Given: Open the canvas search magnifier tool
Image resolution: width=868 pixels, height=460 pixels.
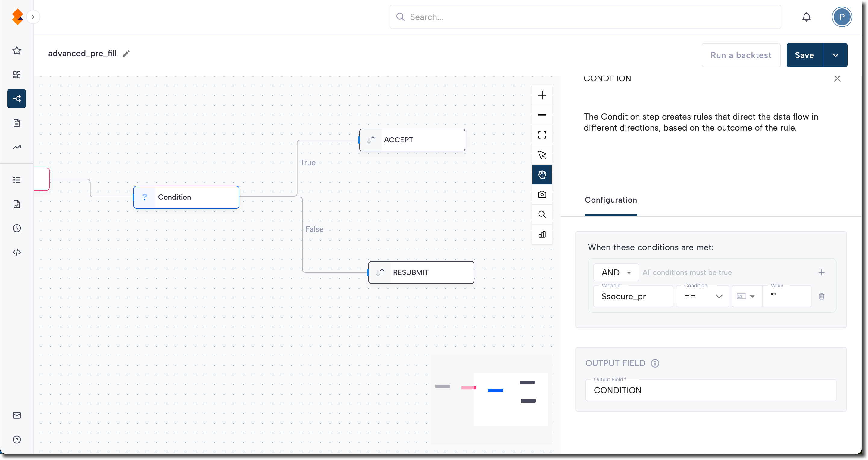Looking at the screenshot, I should 542,215.
